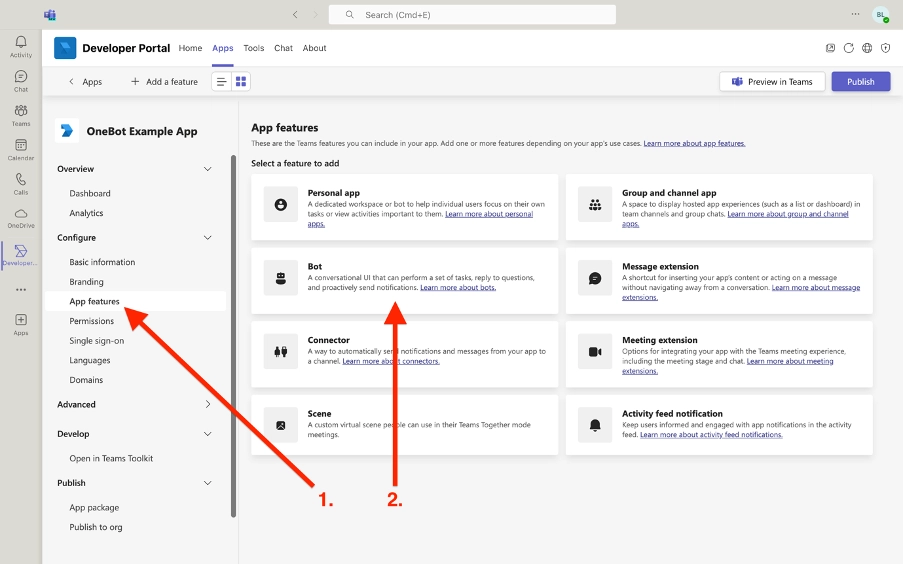Open the Chat tab in Developer Portal
904x564 pixels.
pos(283,48)
